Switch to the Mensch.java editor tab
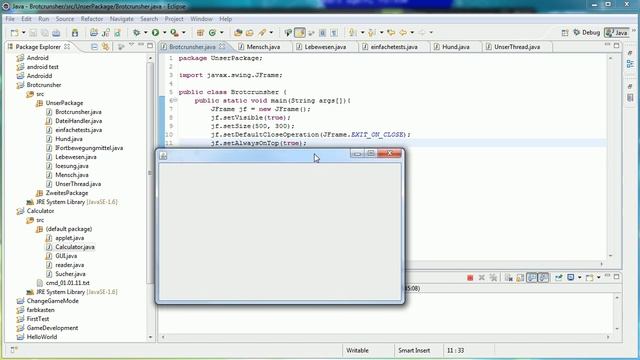The width and height of the screenshot is (640, 360). (263, 47)
